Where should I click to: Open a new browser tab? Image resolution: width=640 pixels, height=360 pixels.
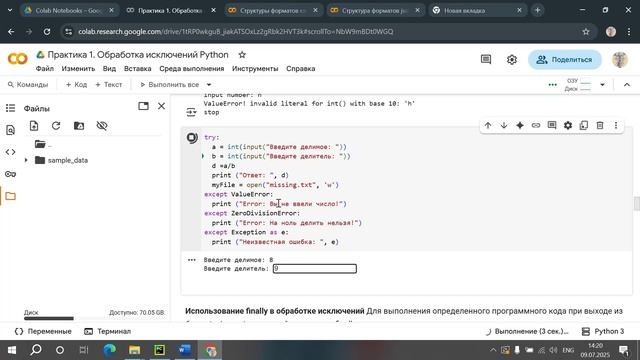(x=538, y=11)
